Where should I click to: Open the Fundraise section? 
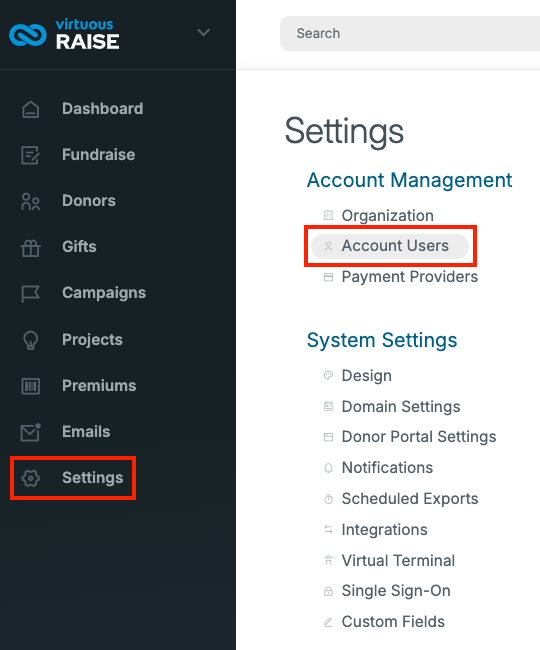pyautogui.click(x=99, y=155)
